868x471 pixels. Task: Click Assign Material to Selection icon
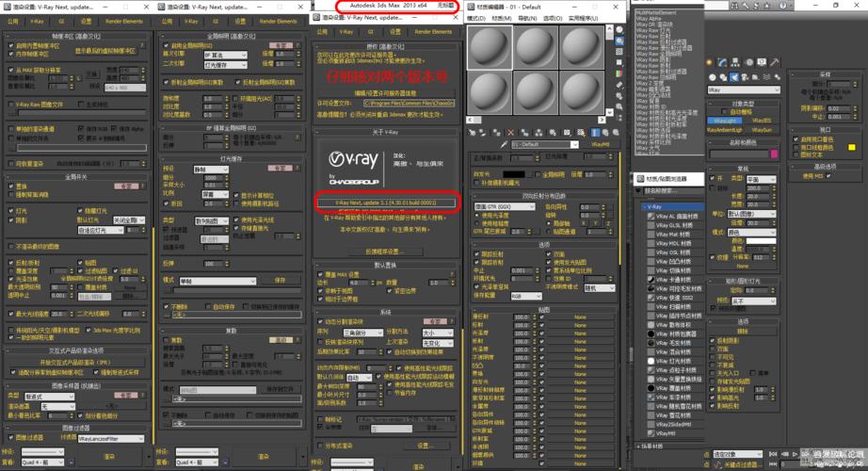click(x=496, y=133)
